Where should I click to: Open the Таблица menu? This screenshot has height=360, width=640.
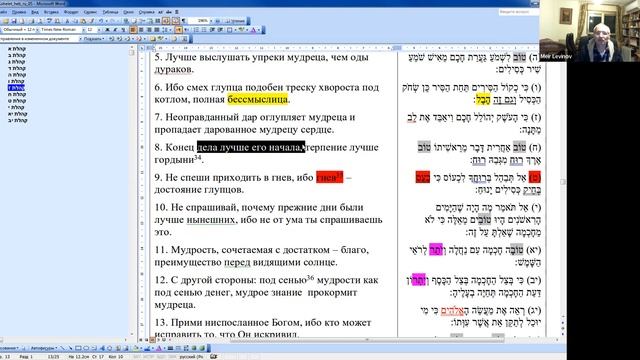110,12
